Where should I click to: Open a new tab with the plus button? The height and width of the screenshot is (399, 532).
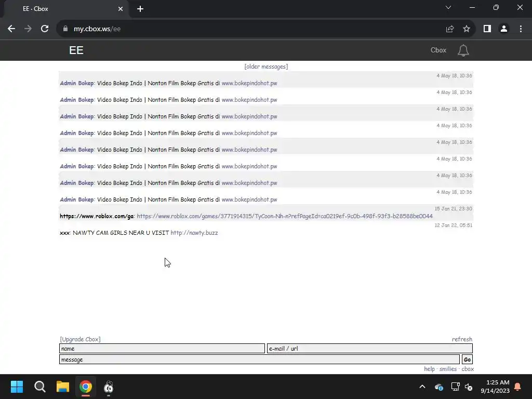pyautogui.click(x=140, y=9)
